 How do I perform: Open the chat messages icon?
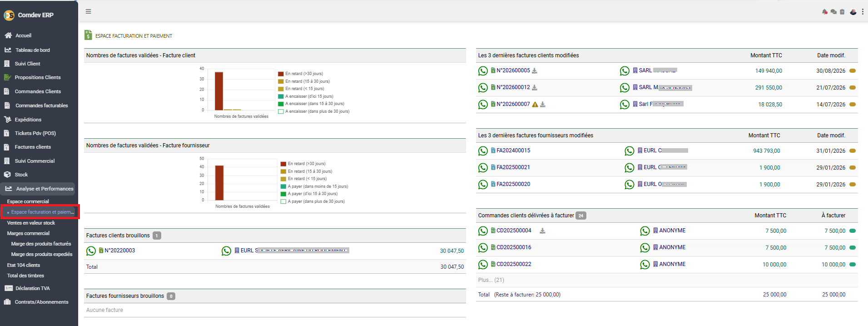point(833,12)
